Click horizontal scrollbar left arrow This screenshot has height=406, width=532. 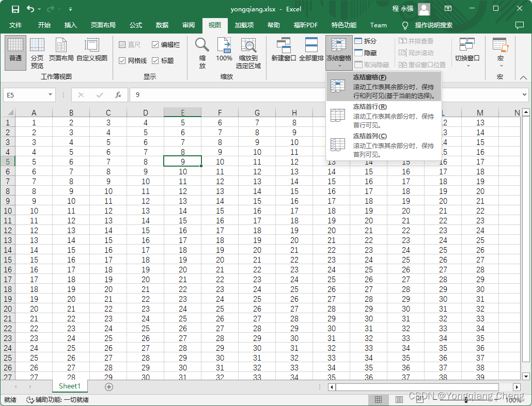(332, 387)
